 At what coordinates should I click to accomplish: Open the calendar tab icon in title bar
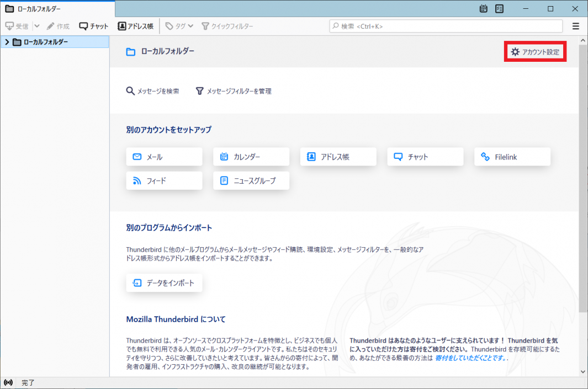point(484,8)
